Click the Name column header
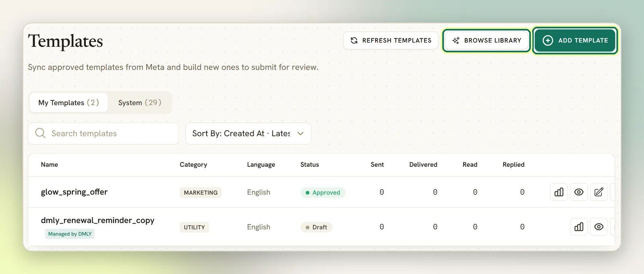This screenshot has height=274, width=644. coord(50,164)
